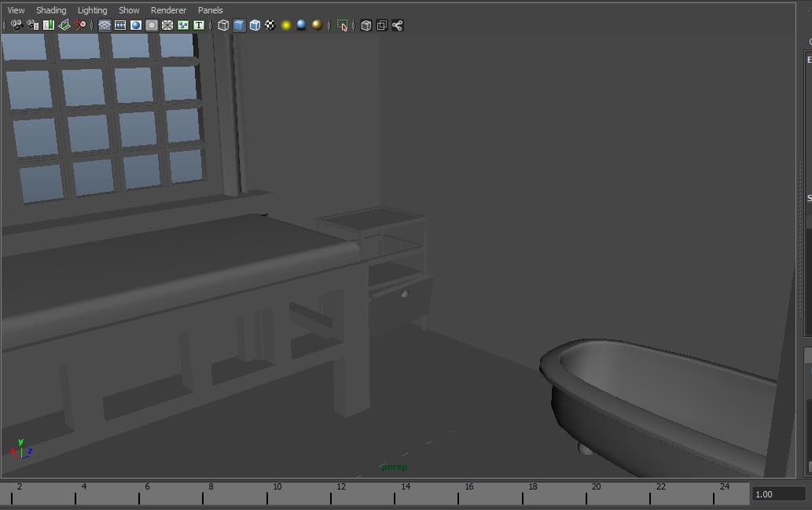This screenshot has width=812, height=510.
Task: Select Smooth Shade All blue cube
Action: (239, 25)
